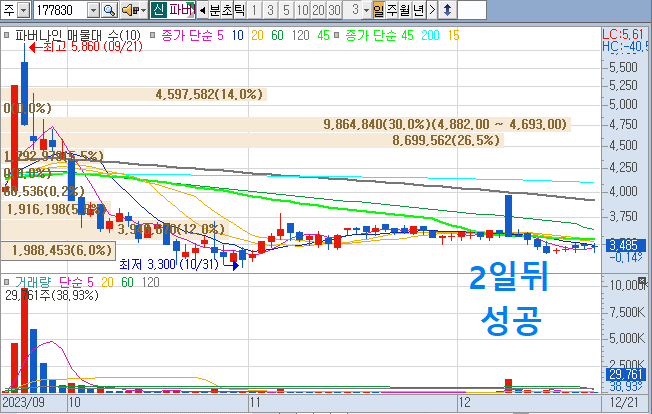The image size is (652, 414).
Task: Click cyan 200 moving average label
Action: coord(430,35)
